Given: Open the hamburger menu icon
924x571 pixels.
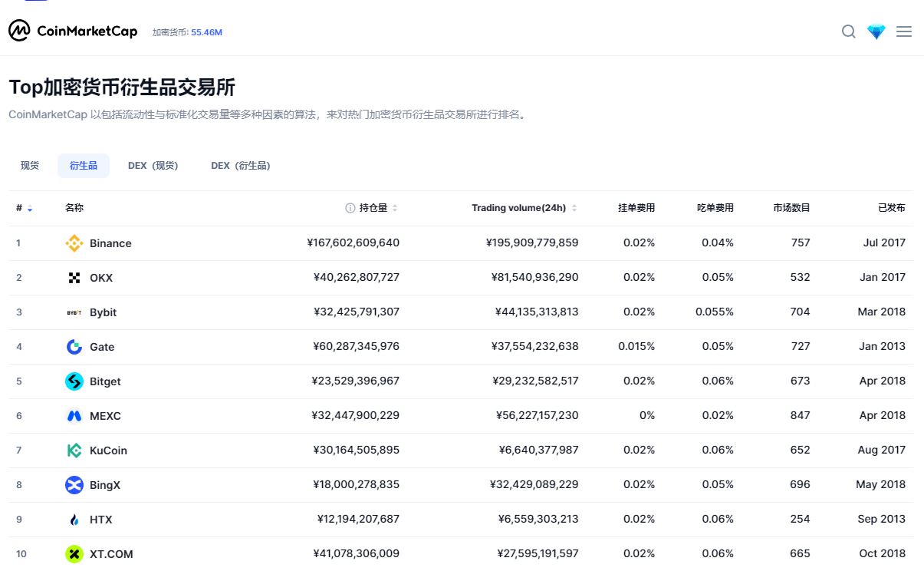Looking at the screenshot, I should pos(904,31).
